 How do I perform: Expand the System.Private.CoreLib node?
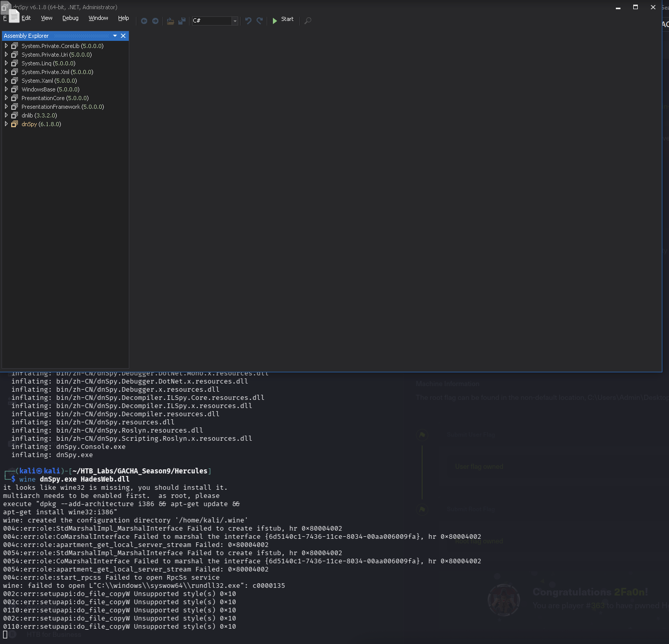pos(6,46)
